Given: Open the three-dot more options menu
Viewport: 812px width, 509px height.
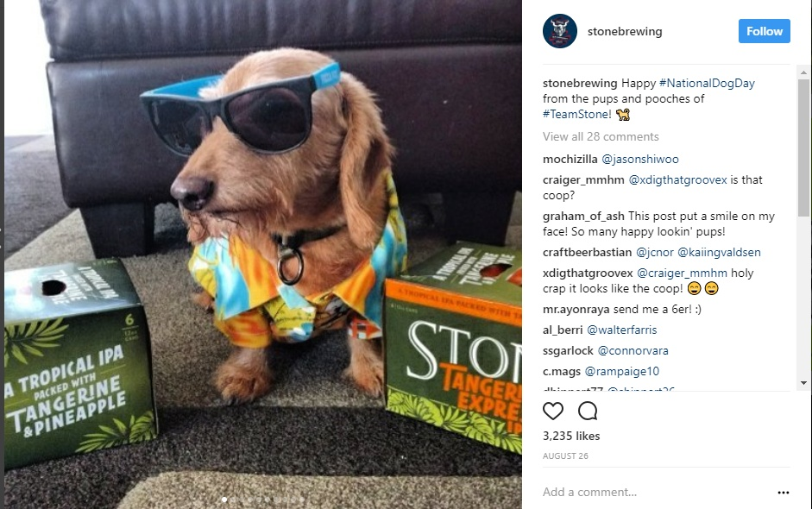Looking at the screenshot, I should [x=784, y=493].
